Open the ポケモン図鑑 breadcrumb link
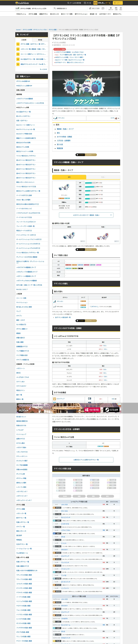The width and height of the screenshot is (138, 644). (x=53, y=30)
